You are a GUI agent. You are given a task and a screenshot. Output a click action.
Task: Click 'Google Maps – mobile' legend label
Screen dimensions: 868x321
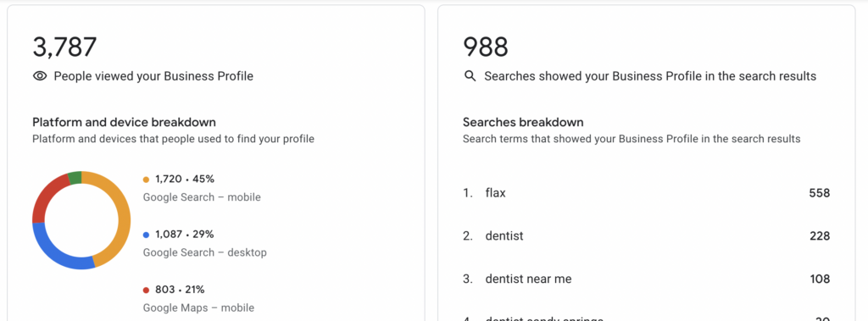(198, 307)
